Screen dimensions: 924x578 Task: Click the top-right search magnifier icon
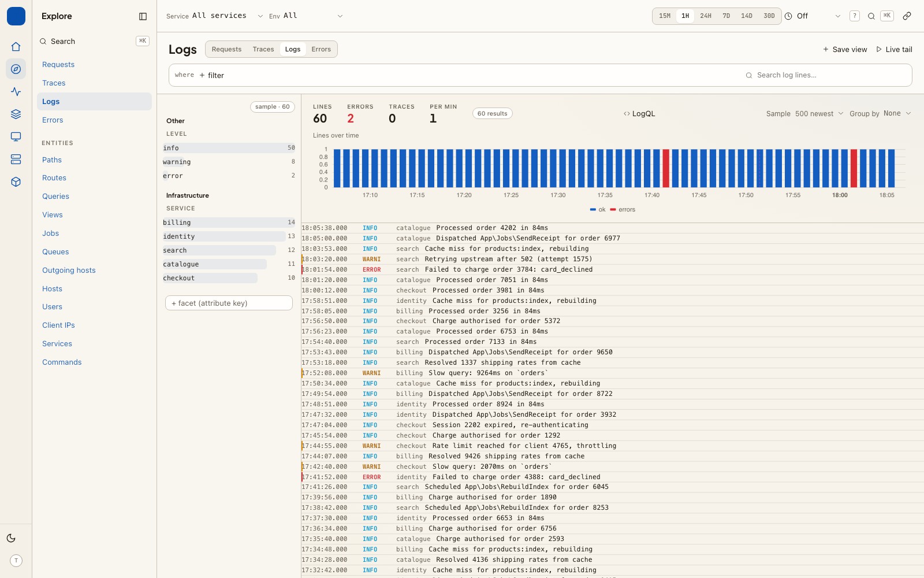click(871, 16)
